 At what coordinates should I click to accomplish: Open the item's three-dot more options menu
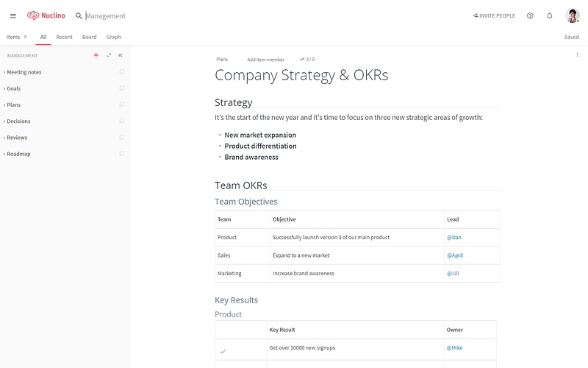pos(577,55)
